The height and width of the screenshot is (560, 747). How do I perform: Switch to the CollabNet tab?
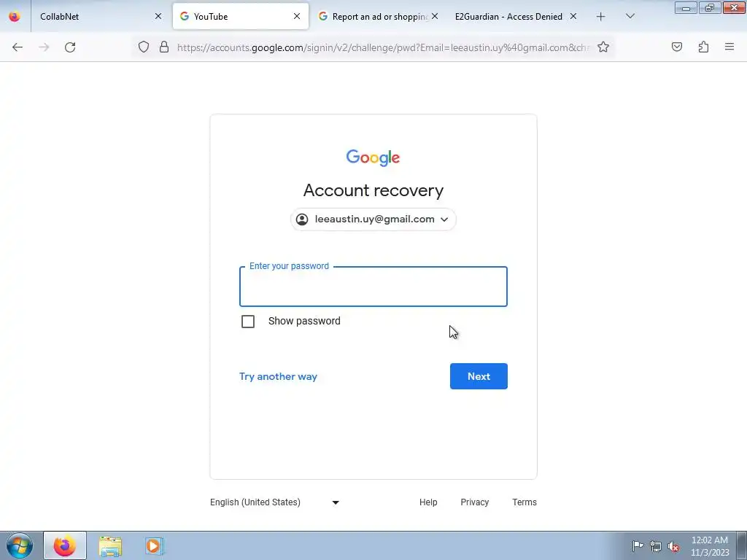coord(99,16)
